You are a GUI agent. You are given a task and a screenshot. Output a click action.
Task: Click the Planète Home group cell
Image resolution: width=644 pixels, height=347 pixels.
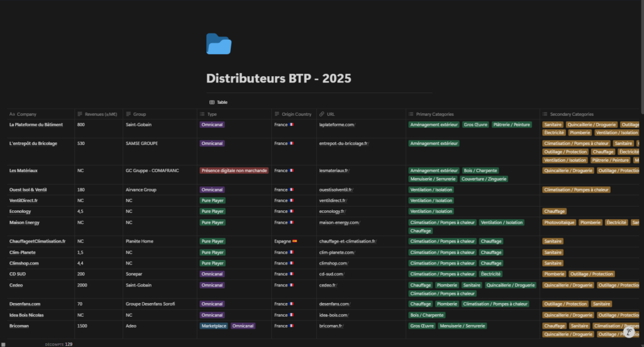[160, 241]
